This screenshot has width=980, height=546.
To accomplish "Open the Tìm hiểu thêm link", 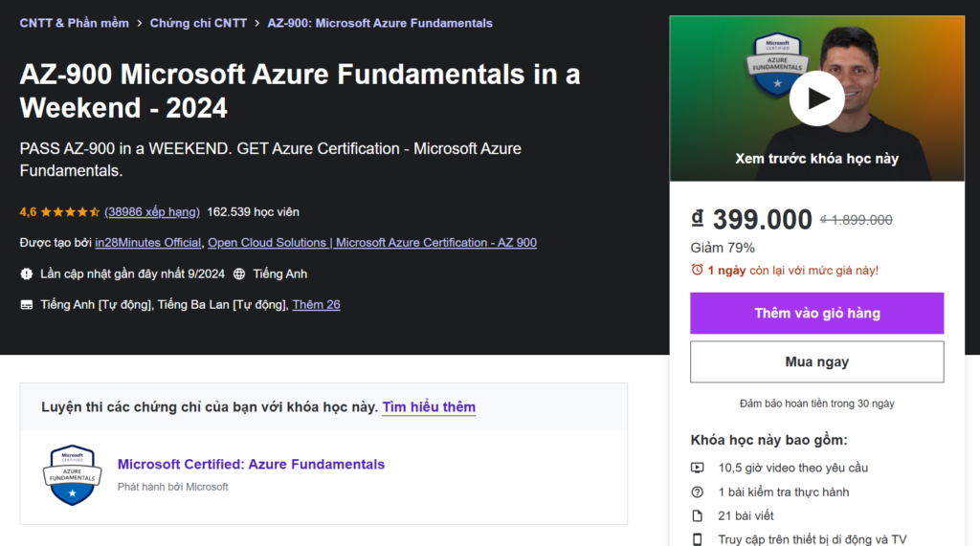I will pos(429,407).
